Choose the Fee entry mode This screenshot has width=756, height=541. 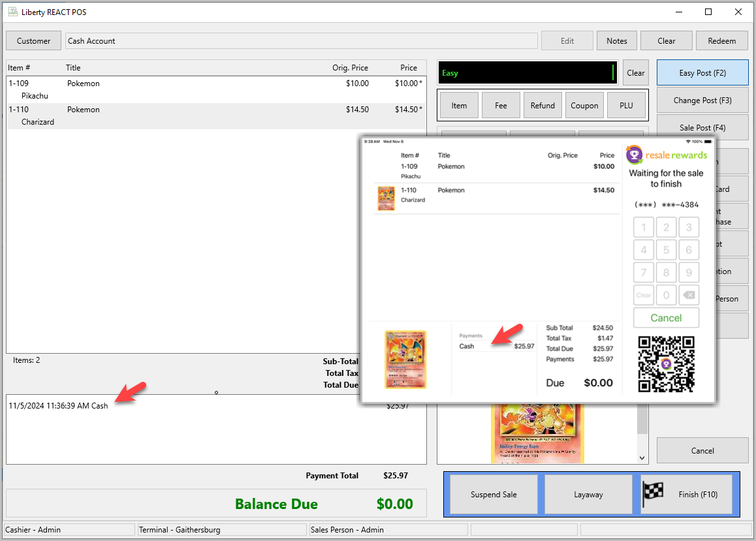click(501, 106)
